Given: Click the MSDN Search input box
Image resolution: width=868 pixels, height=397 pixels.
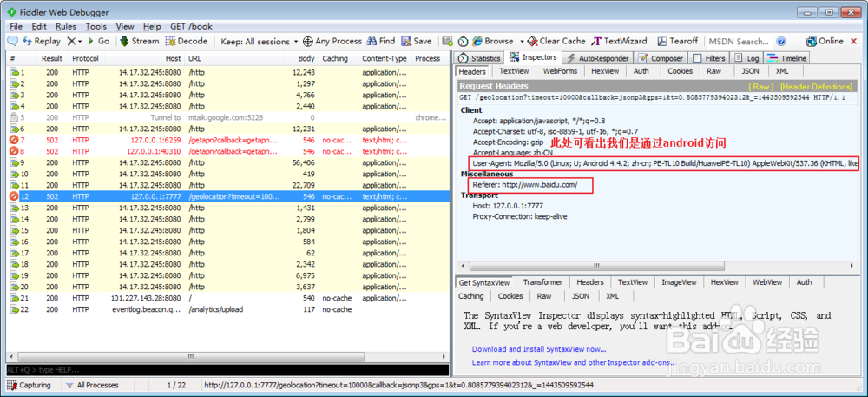Looking at the screenshot, I should tap(739, 41).
